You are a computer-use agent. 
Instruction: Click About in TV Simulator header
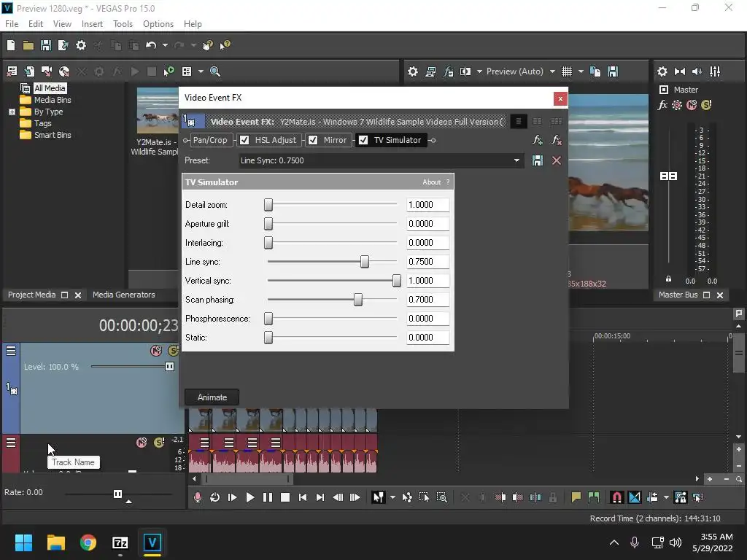click(432, 182)
